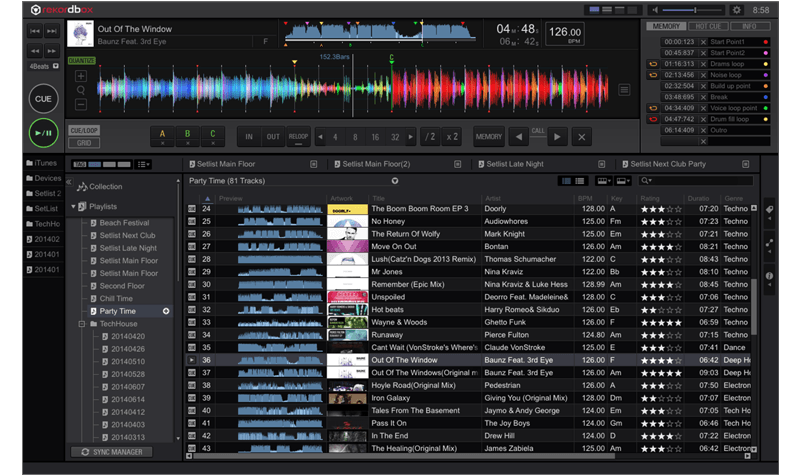Open the 4Beats dropdown
This screenshot has width=800, height=475.
coord(43,67)
